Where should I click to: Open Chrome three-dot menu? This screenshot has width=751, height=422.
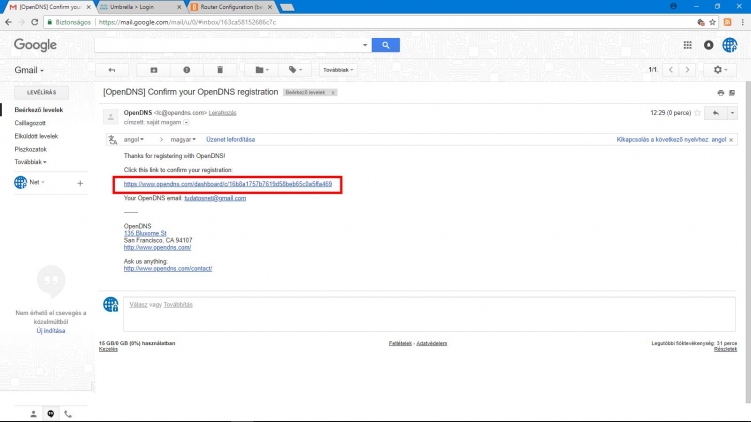[742, 22]
